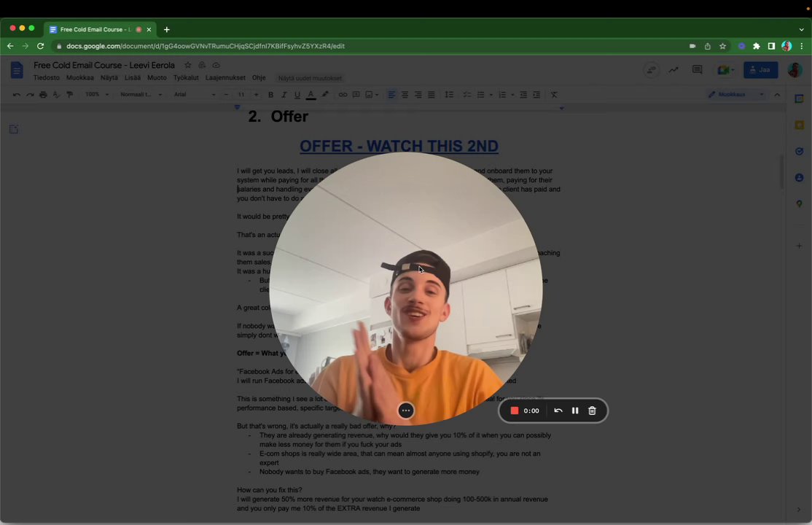Insert a link with toolbar icon
The width and height of the screenshot is (812, 525).
(343, 95)
